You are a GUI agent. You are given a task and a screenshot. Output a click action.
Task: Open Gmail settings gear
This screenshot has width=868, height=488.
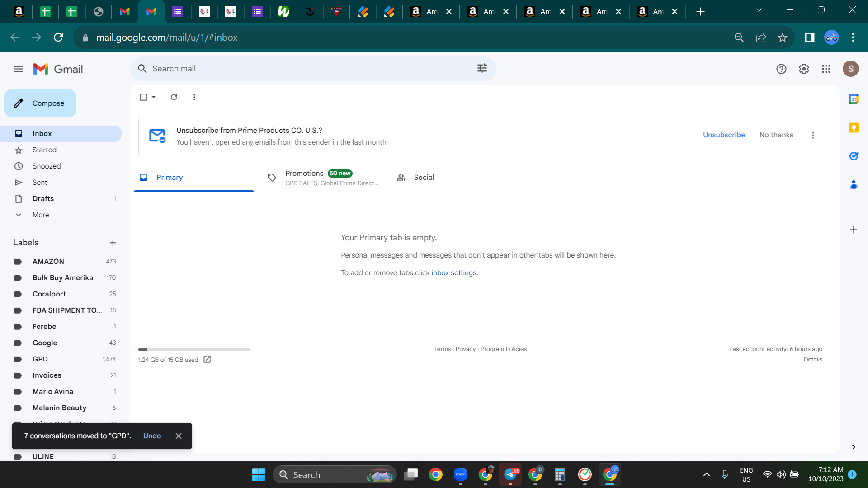(804, 69)
